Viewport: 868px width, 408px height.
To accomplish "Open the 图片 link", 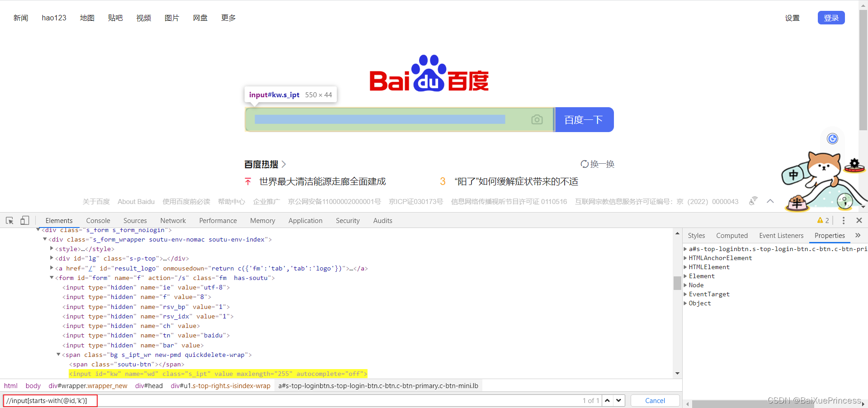I will click(172, 18).
